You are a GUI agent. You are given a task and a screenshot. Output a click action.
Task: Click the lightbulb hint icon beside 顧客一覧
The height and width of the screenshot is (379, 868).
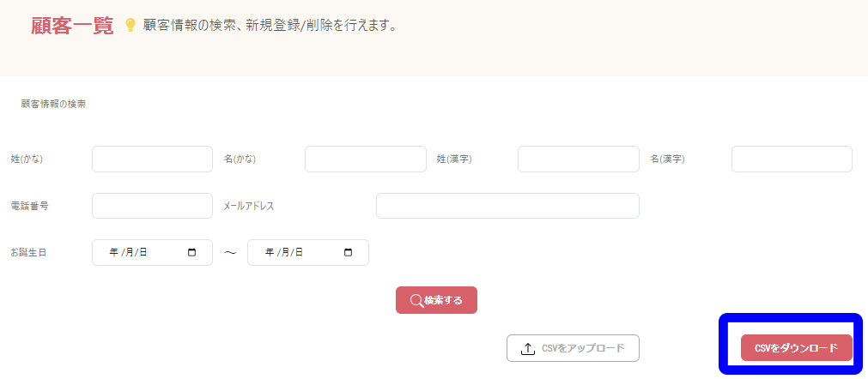[x=131, y=26]
